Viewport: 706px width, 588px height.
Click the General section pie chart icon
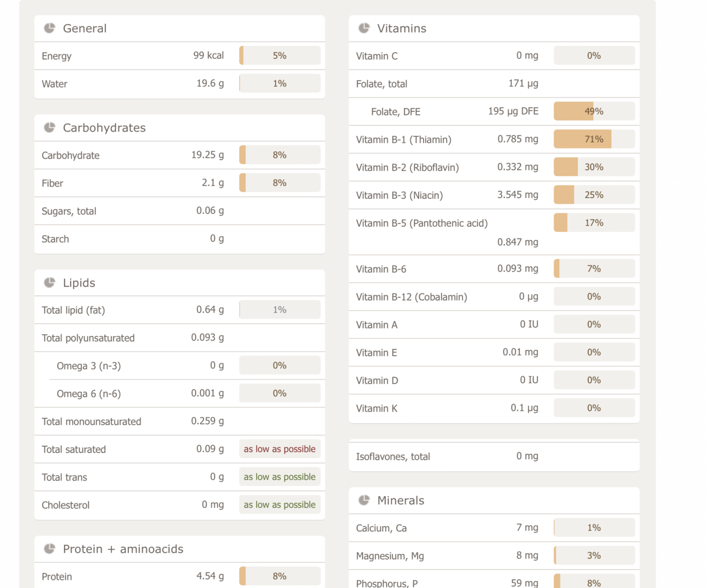(x=49, y=28)
